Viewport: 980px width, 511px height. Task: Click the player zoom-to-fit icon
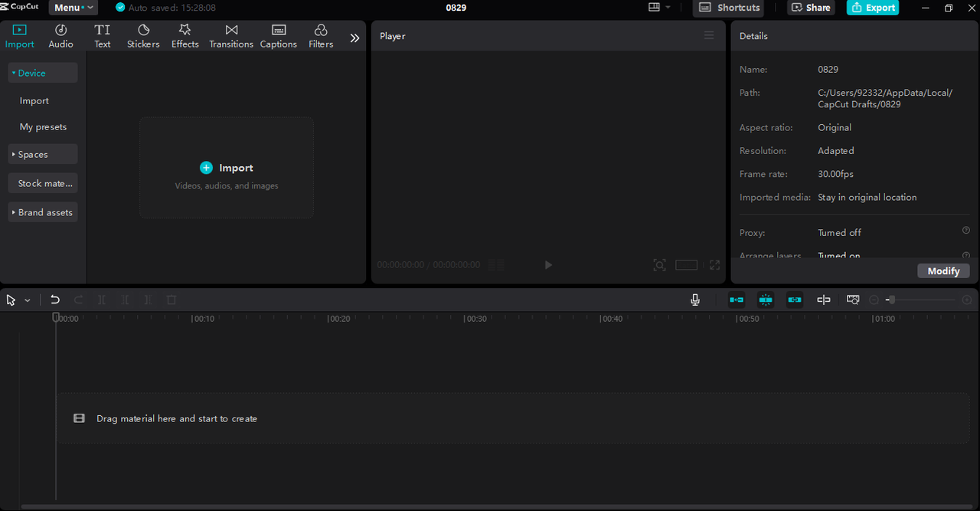coord(659,265)
